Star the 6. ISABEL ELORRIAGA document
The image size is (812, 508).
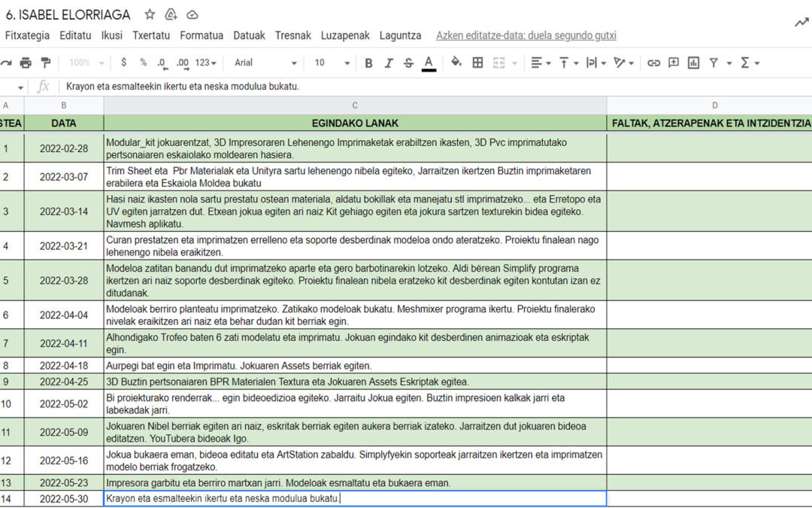(x=150, y=14)
